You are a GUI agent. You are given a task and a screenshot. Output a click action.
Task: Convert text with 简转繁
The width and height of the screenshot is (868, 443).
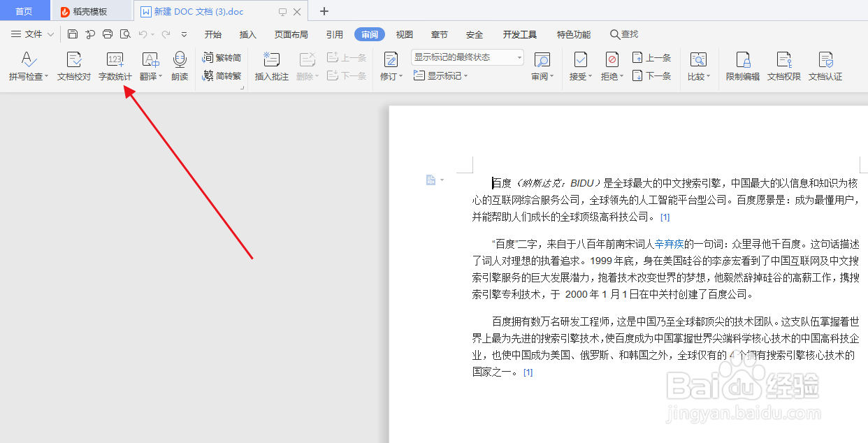pos(222,75)
